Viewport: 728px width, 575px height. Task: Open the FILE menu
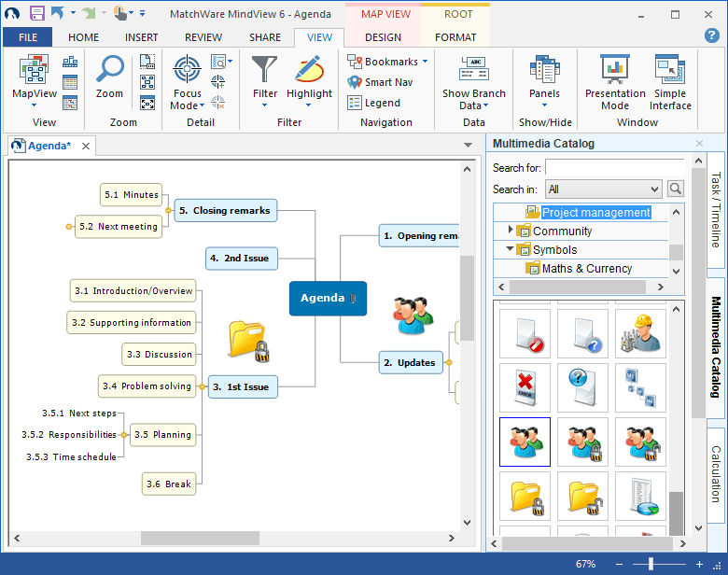point(28,37)
